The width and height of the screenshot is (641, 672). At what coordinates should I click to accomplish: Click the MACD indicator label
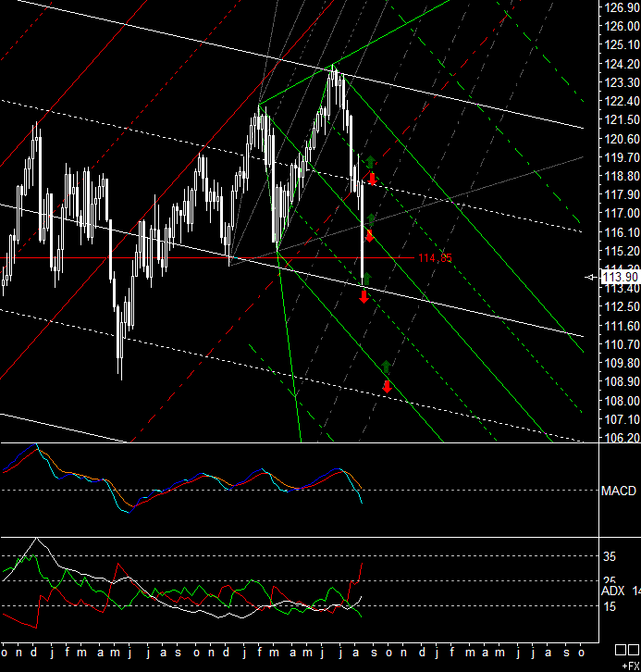(618, 491)
